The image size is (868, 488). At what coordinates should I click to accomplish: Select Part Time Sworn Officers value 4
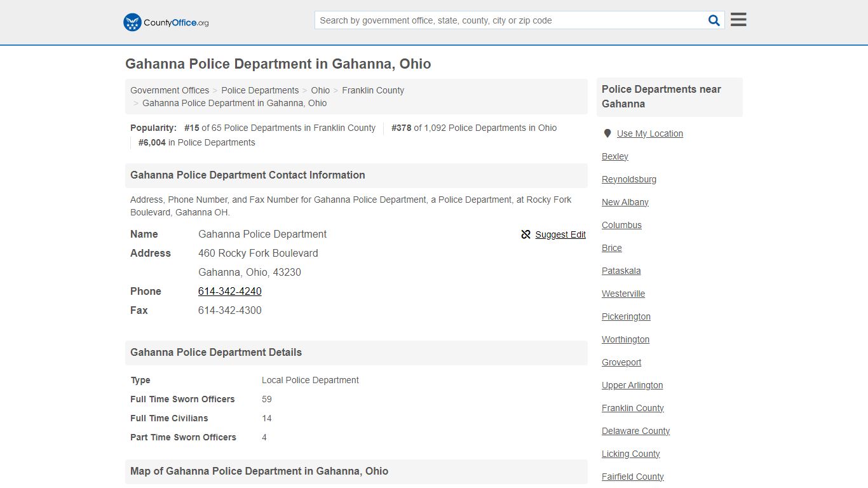[x=264, y=437]
